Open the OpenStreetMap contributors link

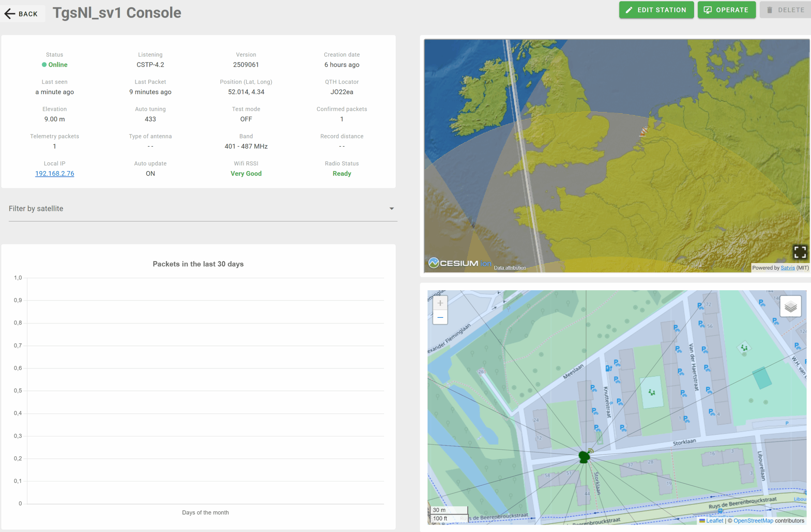(x=753, y=521)
